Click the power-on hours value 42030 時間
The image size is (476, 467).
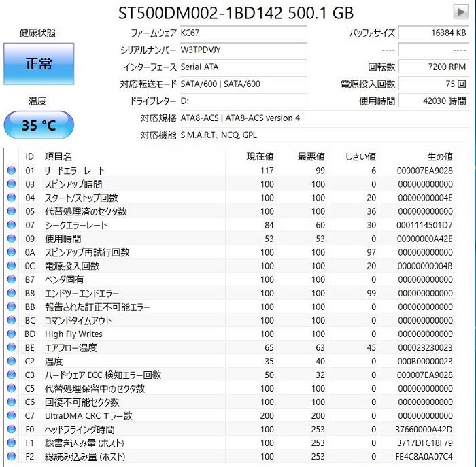[x=433, y=101]
